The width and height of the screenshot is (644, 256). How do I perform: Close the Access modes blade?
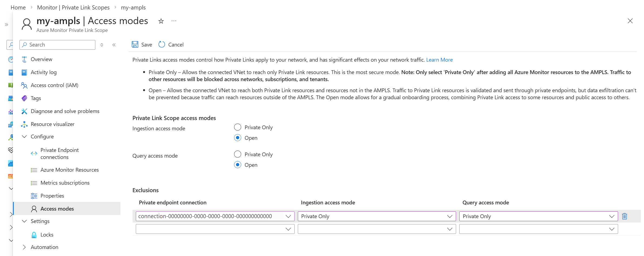tap(630, 21)
